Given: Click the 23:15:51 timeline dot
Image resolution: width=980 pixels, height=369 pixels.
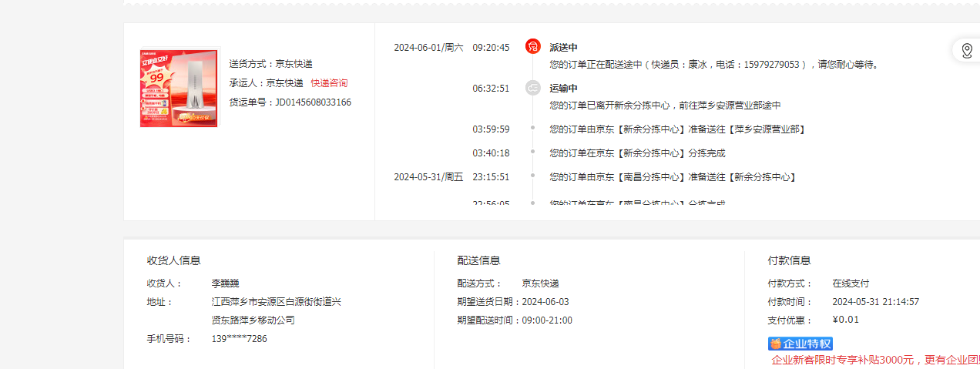Looking at the screenshot, I should (x=532, y=176).
